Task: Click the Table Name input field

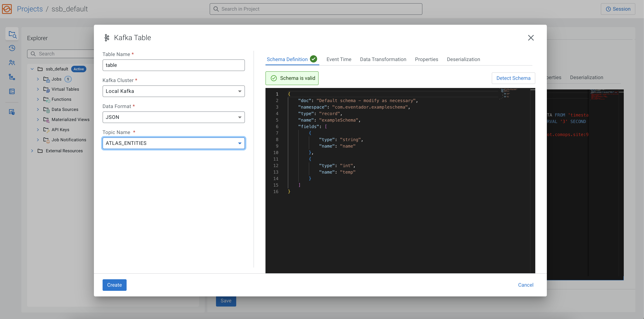Action: (174, 65)
